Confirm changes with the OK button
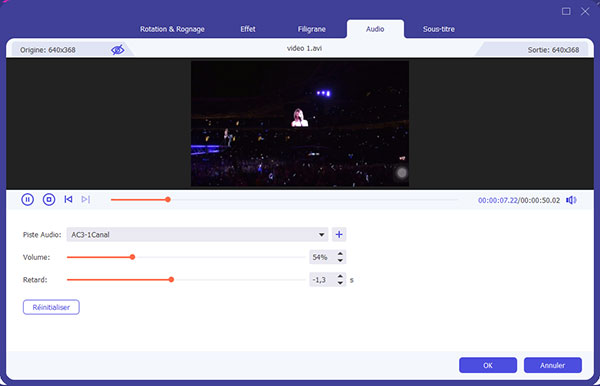The height and width of the screenshot is (386, 600). [488, 365]
